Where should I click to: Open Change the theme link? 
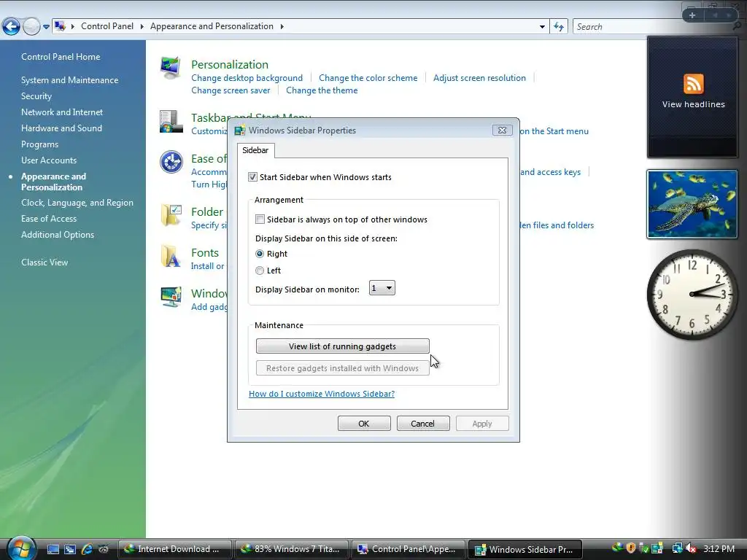pos(322,90)
